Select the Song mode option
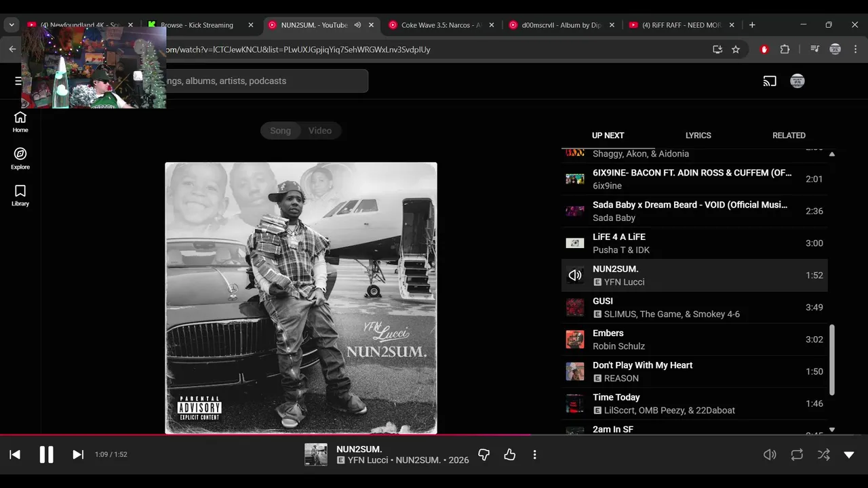This screenshot has height=488, width=868. click(280, 131)
